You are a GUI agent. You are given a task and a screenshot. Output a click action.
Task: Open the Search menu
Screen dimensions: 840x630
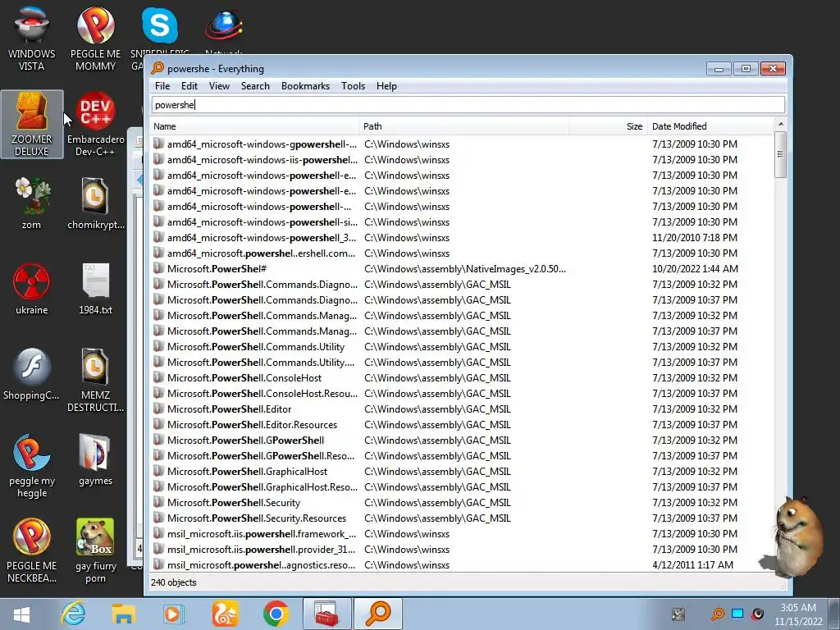(255, 86)
